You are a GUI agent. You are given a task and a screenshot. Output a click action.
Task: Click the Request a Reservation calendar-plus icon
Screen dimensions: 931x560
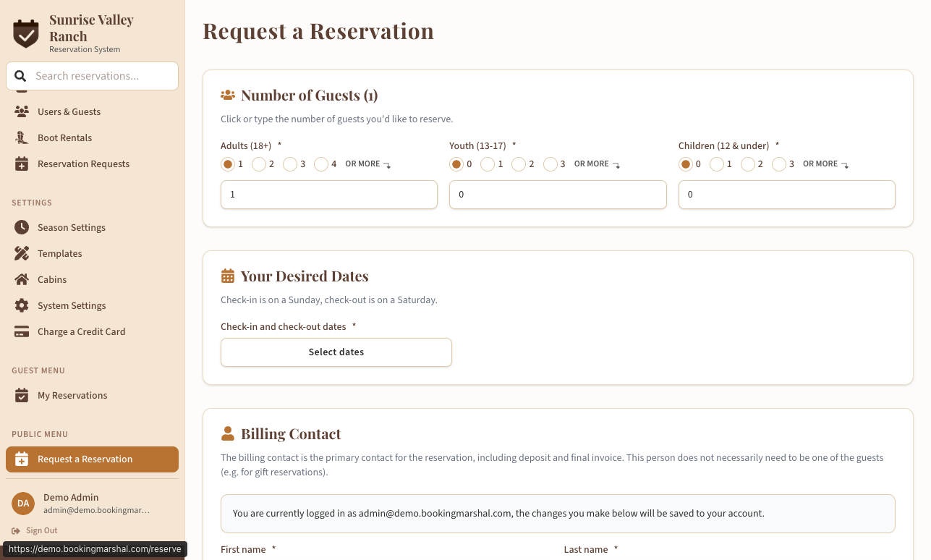pos(22,459)
